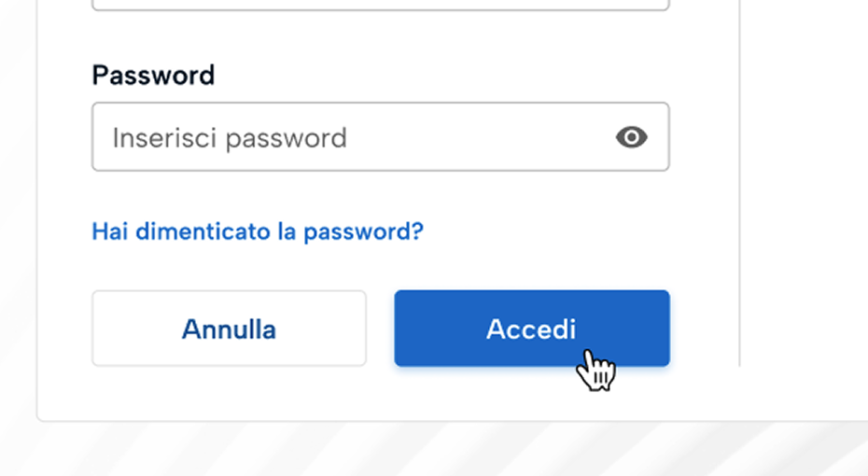Toggle password visibility with the eye icon

click(x=632, y=138)
